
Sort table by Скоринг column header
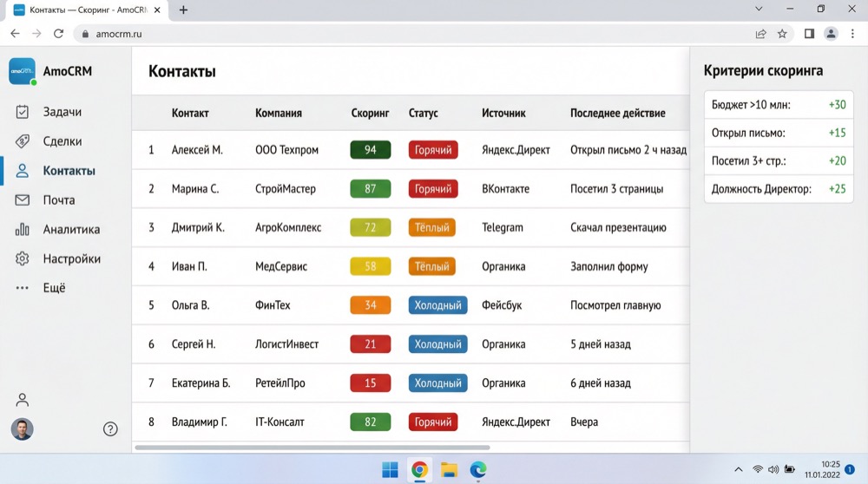[370, 113]
